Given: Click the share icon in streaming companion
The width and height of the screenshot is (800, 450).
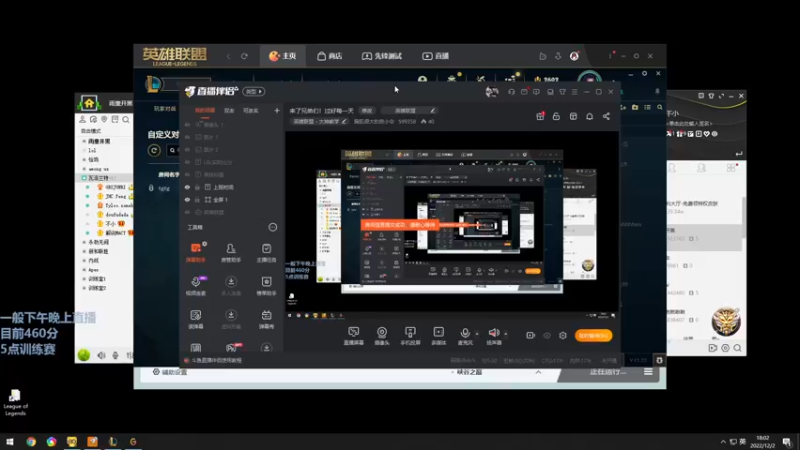Looking at the screenshot, I should pos(606,116).
